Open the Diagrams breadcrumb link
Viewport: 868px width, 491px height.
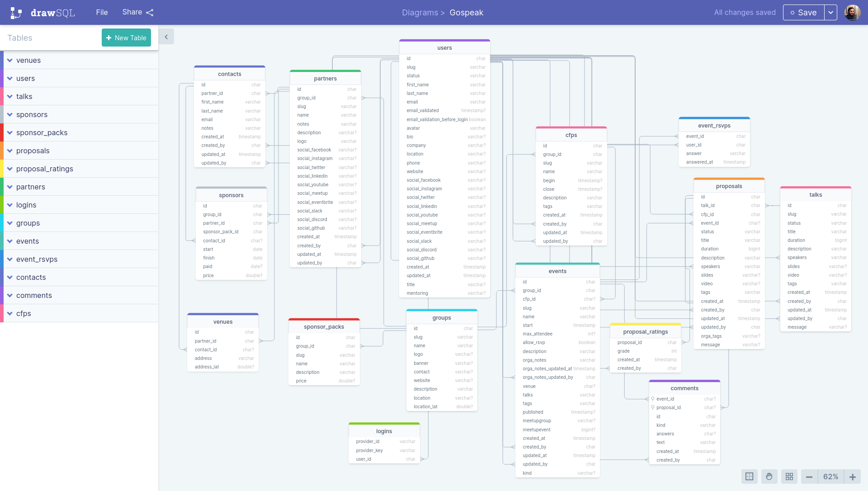click(420, 13)
